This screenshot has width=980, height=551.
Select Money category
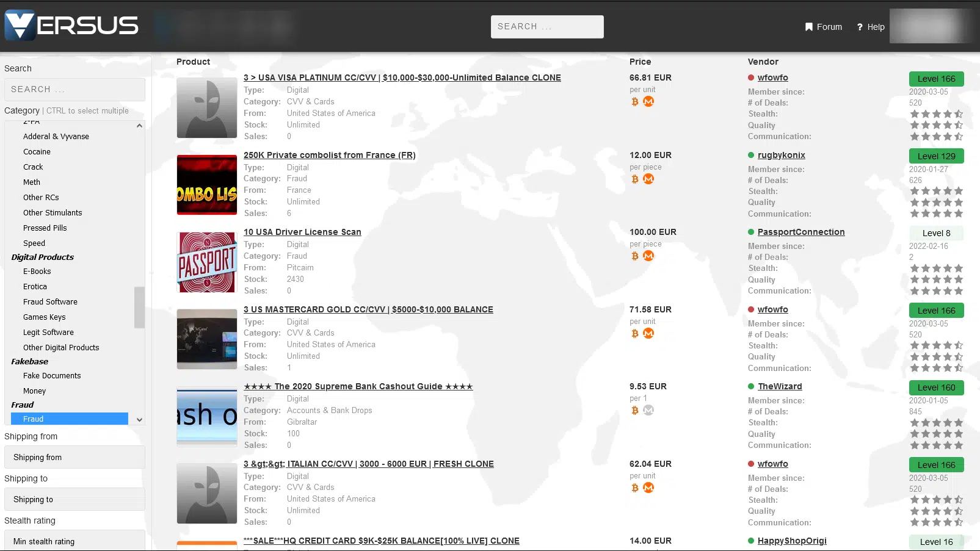point(34,391)
